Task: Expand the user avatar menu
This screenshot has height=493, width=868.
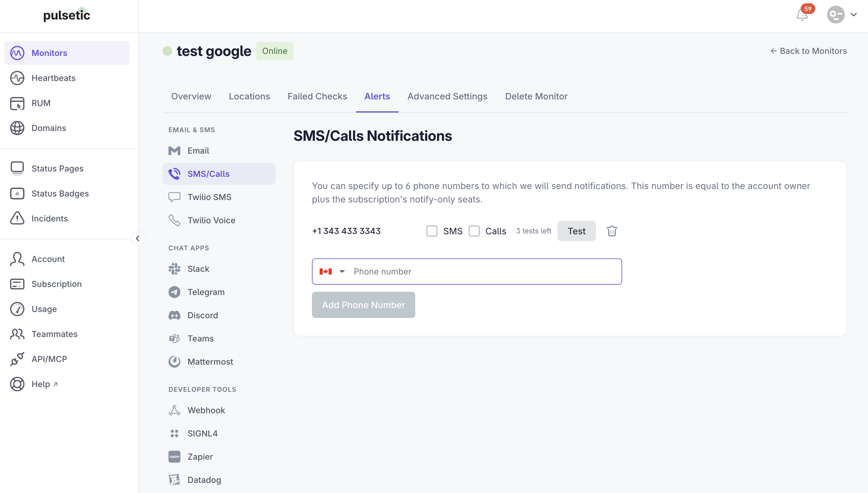Action: tap(842, 15)
